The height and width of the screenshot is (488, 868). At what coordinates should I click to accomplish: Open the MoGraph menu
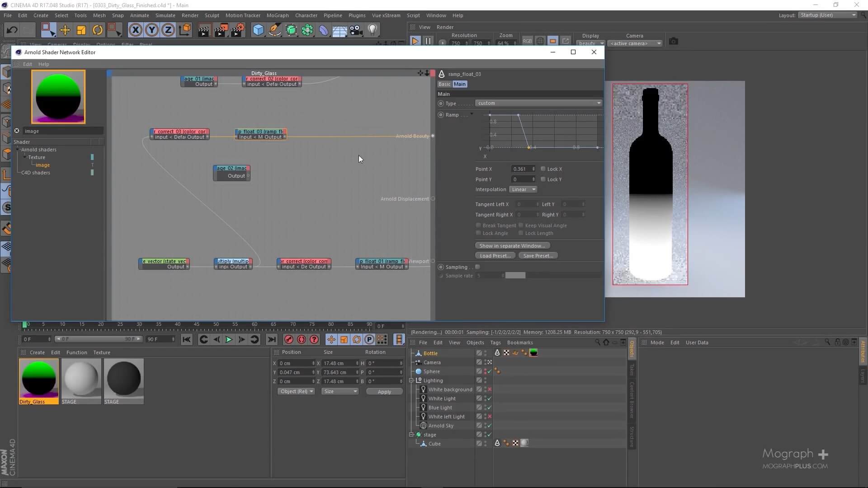[x=277, y=15]
